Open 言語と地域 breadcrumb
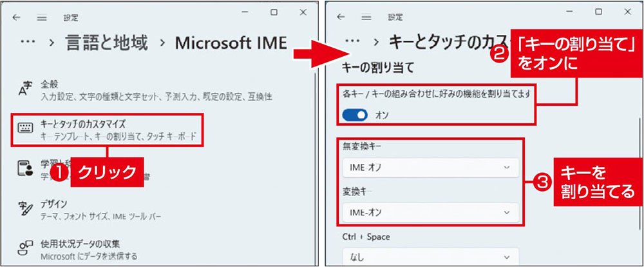The height and width of the screenshot is (267, 644). coord(106,43)
